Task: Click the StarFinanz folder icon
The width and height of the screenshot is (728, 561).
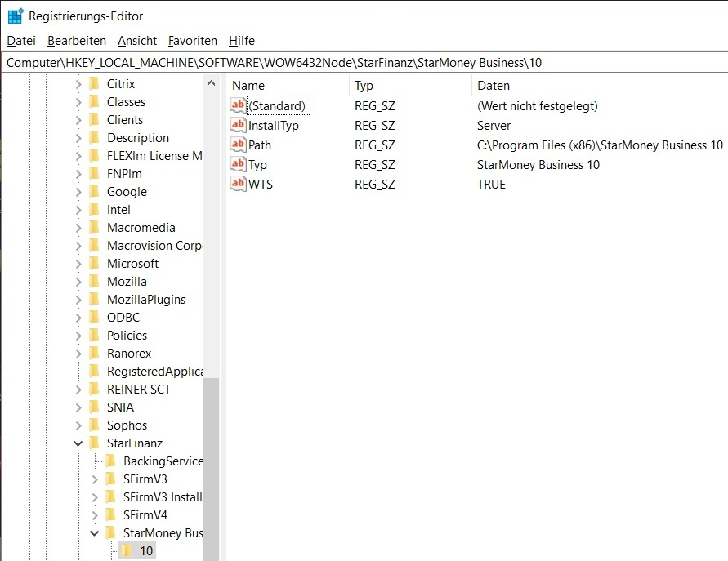Action: 94,443
